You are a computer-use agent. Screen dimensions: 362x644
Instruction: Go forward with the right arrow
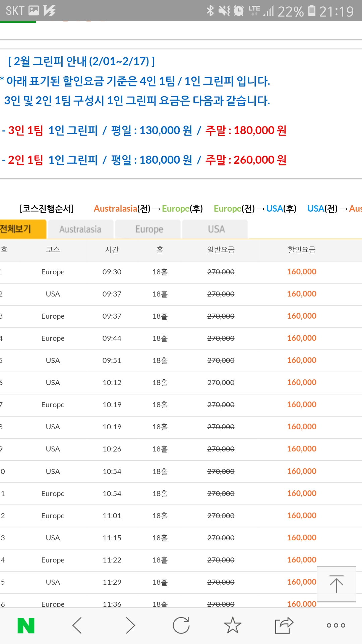coord(130,626)
